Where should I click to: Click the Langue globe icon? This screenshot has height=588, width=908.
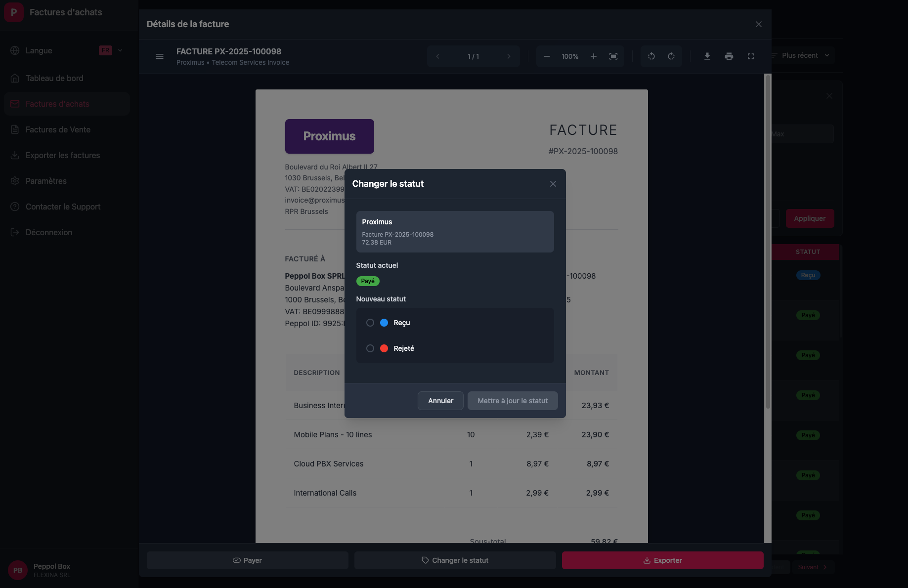(x=15, y=50)
